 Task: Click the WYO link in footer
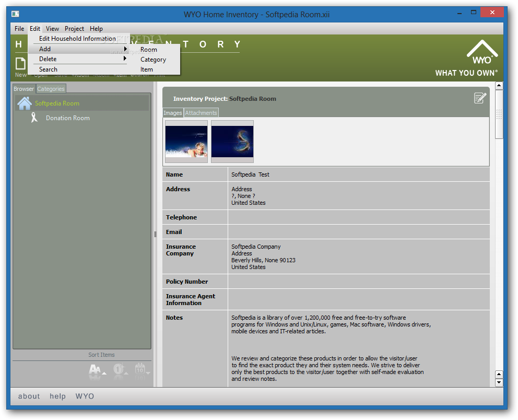85,396
